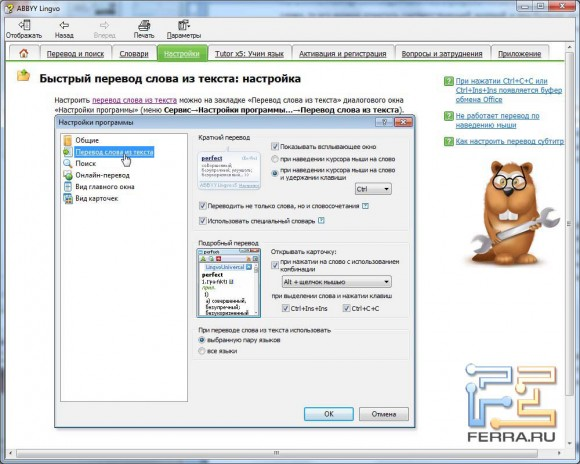Click the folder icon beside the page heading

23,75
